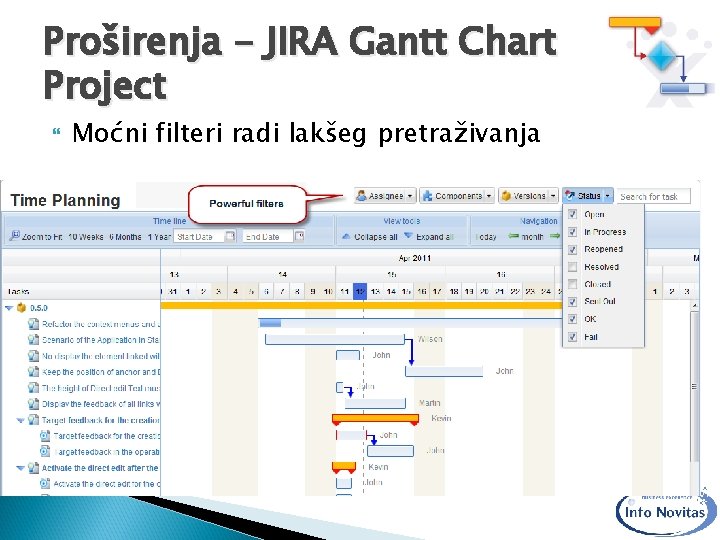Select task 'Refactor the context menus'
The height and width of the screenshot is (540, 720).
click(101, 324)
